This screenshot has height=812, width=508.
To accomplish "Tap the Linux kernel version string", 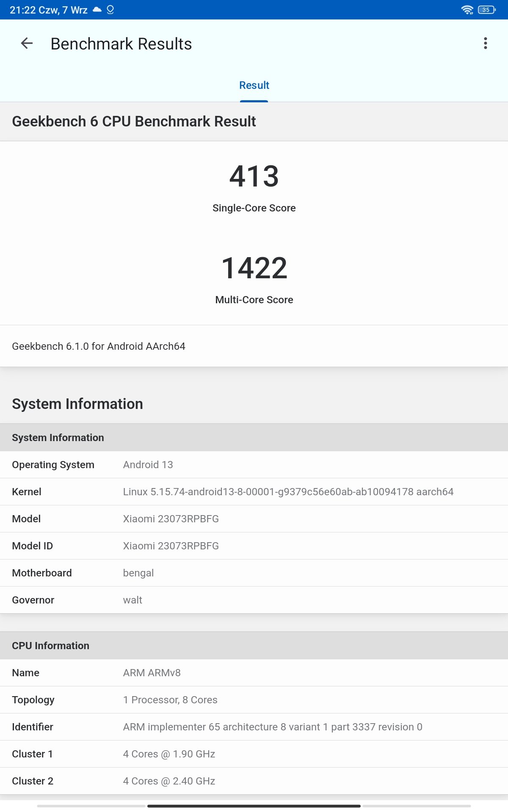I will [288, 492].
